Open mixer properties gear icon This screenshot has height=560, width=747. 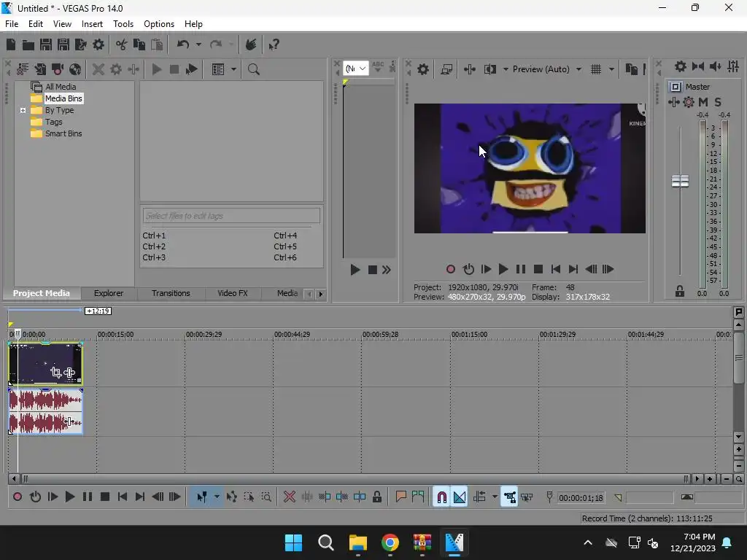[x=681, y=66]
